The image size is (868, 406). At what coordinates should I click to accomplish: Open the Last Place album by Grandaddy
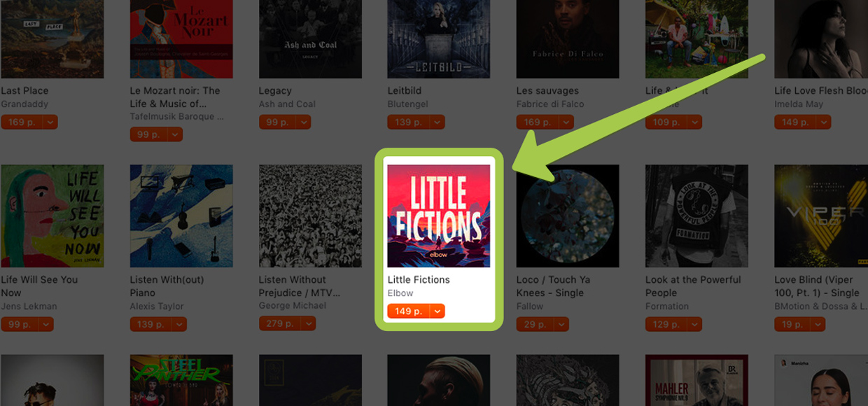click(x=52, y=38)
